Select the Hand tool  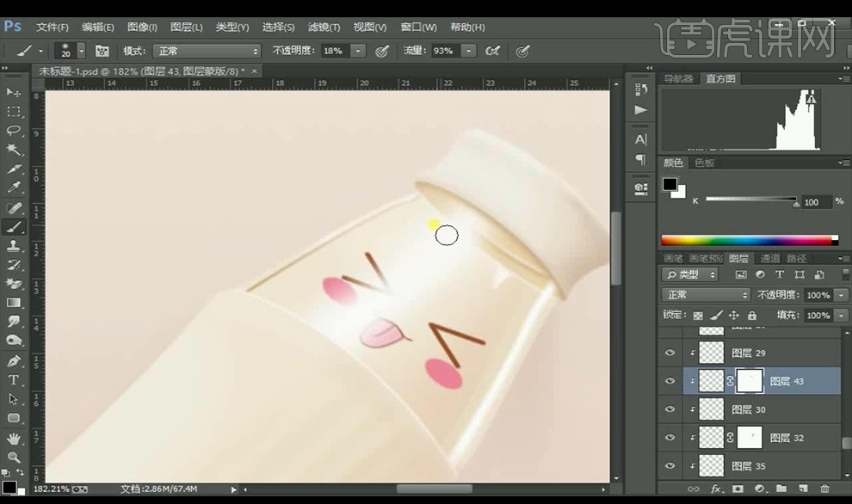[x=14, y=439]
